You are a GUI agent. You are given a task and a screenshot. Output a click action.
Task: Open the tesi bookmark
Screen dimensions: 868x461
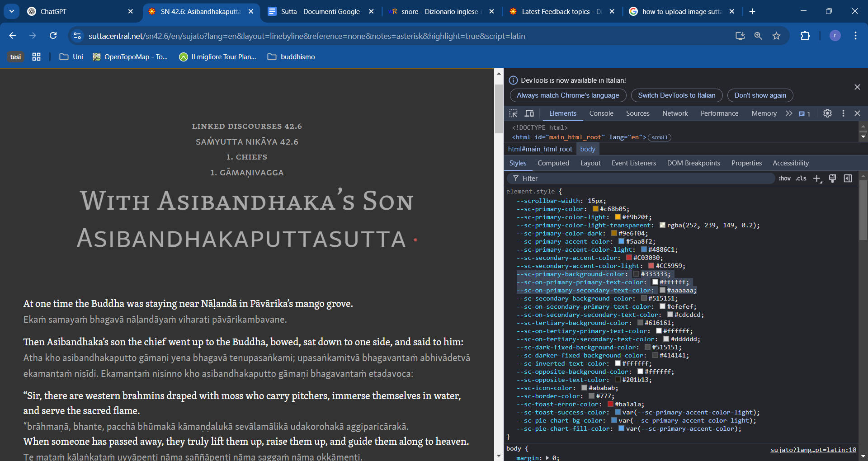15,57
